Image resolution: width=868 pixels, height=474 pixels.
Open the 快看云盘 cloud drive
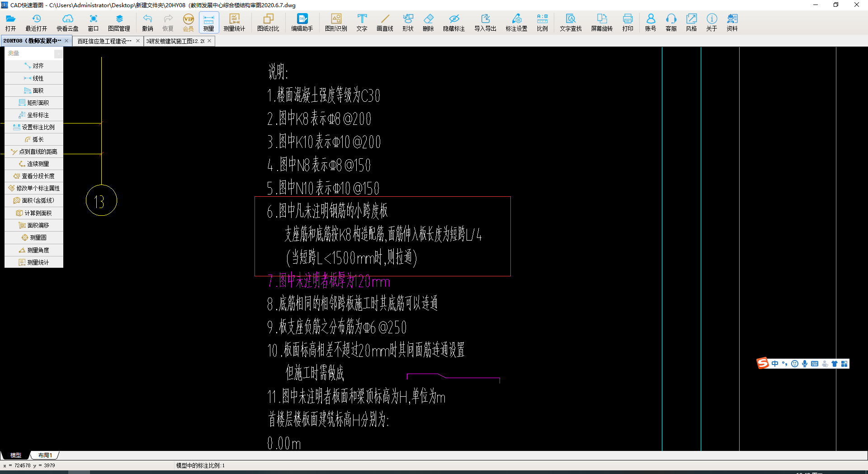pos(67,23)
